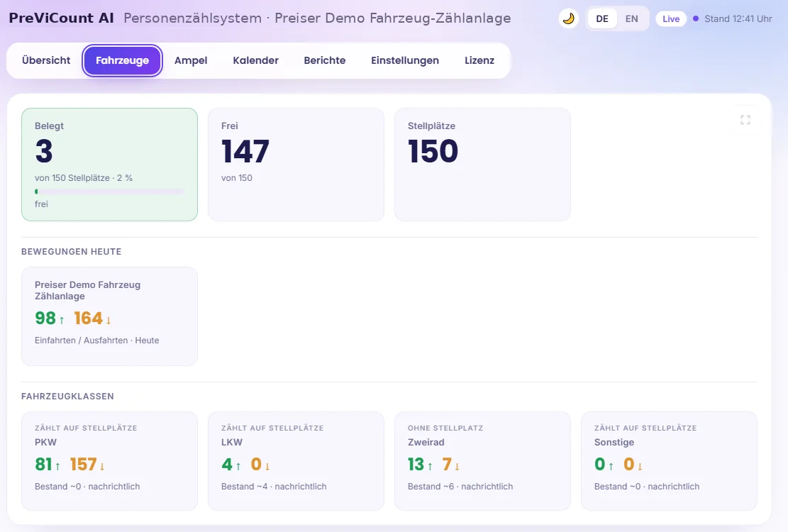Viewport: 788px width, 532px height.
Task: Open the Kalender tab
Action: click(x=256, y=60)
